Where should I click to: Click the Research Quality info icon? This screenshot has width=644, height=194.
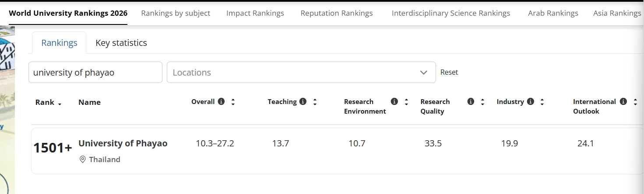click(x=471, y=101)
